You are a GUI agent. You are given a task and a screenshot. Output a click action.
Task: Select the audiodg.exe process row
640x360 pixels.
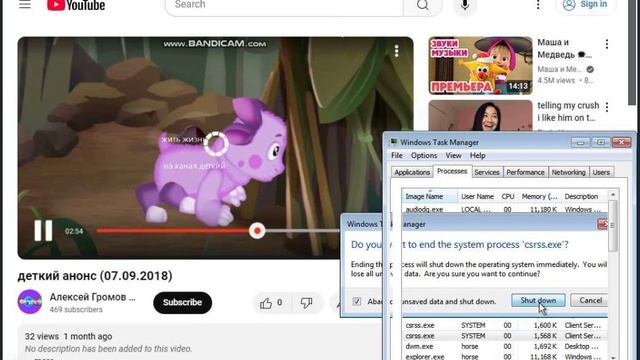[504, 209]
